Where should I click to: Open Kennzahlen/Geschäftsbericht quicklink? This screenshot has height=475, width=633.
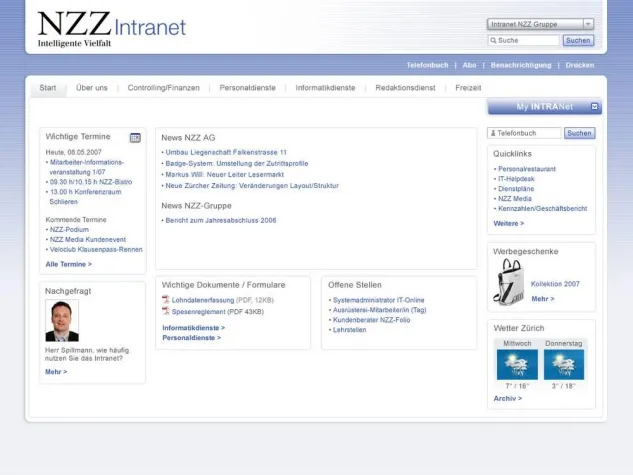[x=543, y=208]
